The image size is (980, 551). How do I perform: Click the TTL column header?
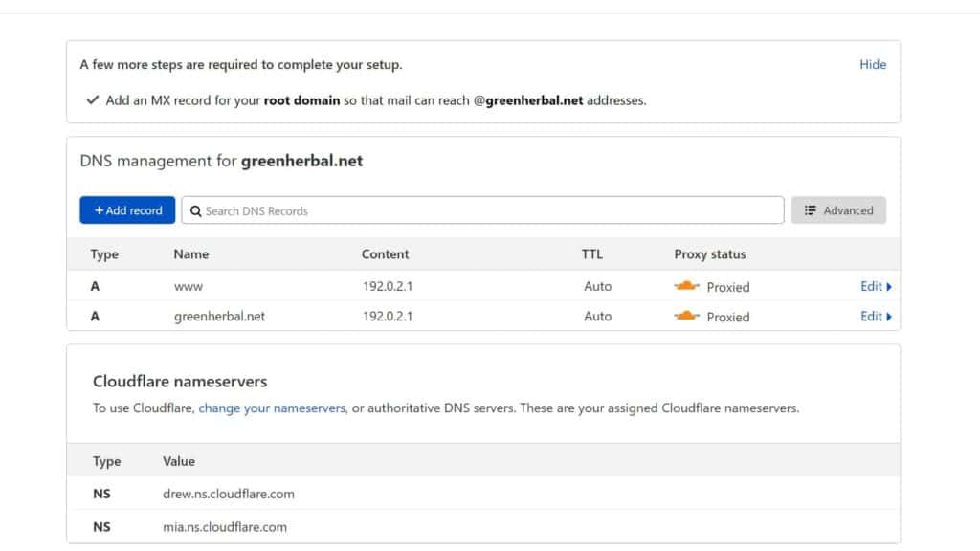[x=592, y=254]
